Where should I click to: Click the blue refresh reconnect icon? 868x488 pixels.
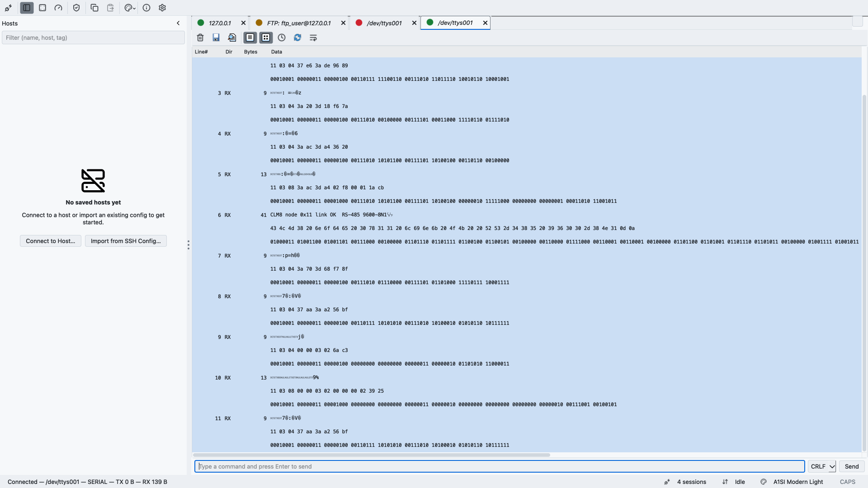pos(297,38)
